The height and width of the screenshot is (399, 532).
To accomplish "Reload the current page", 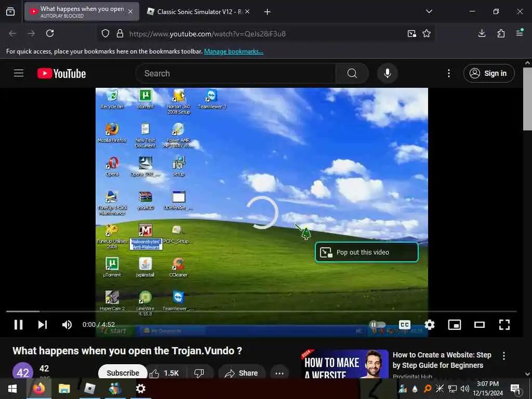I will tap(50, 33).
